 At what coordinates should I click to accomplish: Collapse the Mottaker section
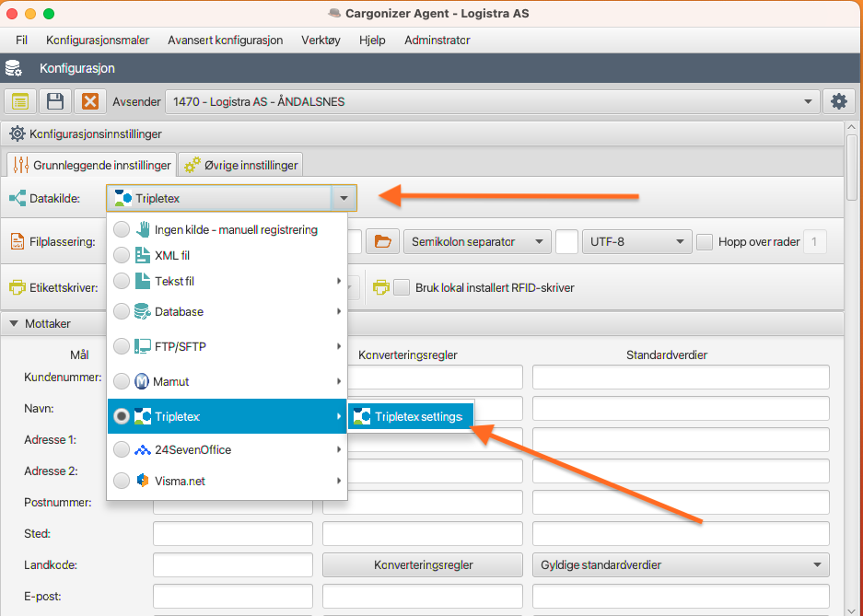[x=14, y=323]
